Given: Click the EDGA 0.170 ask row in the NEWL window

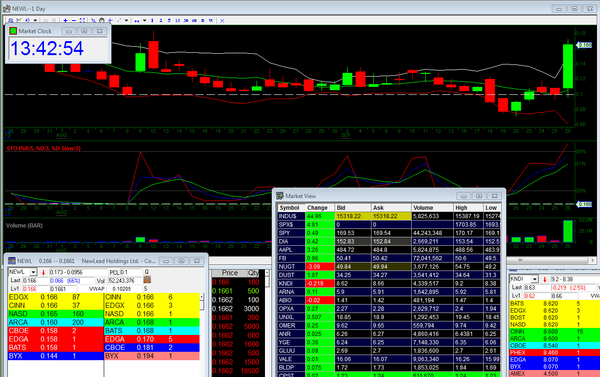Looking at the screenshot, I should (x=152, y=339).
